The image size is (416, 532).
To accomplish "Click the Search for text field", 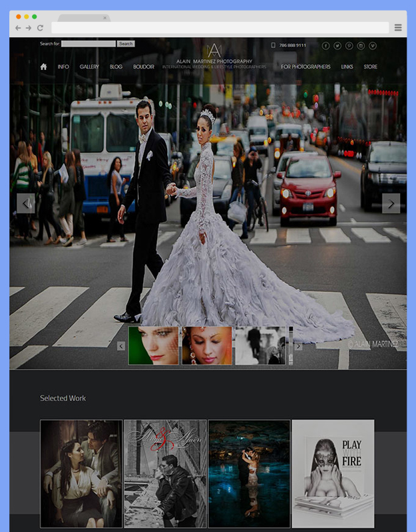I will (89, 44).
